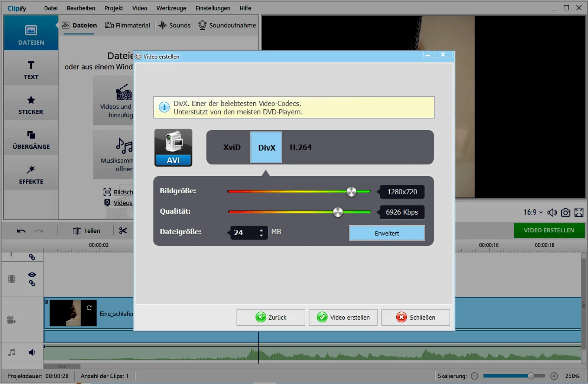
Task: Mute the audio track speaker
Action: pos(32,352)
